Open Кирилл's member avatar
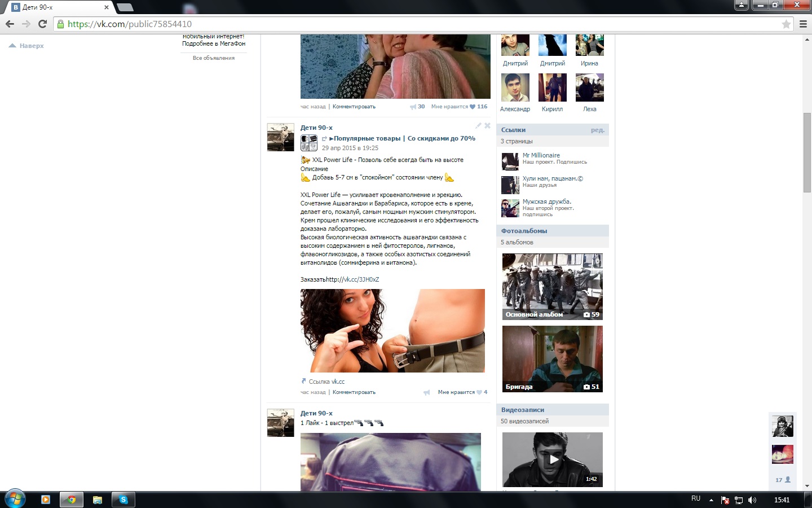Screen dimensions: 812x508 pos(553,87)
